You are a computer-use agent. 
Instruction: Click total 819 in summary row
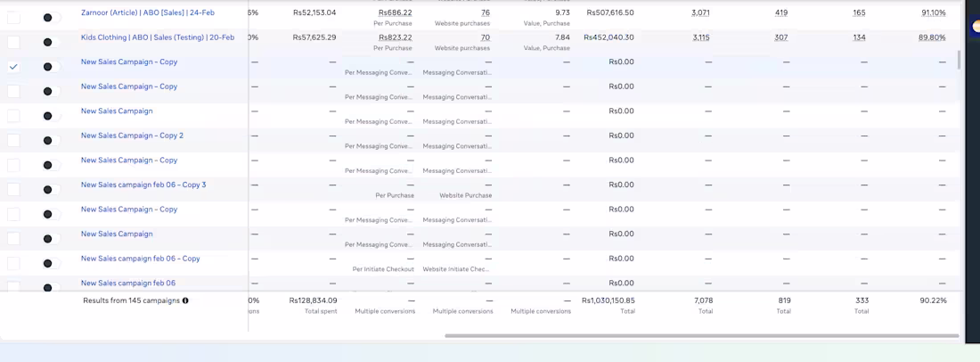point(784,300)
